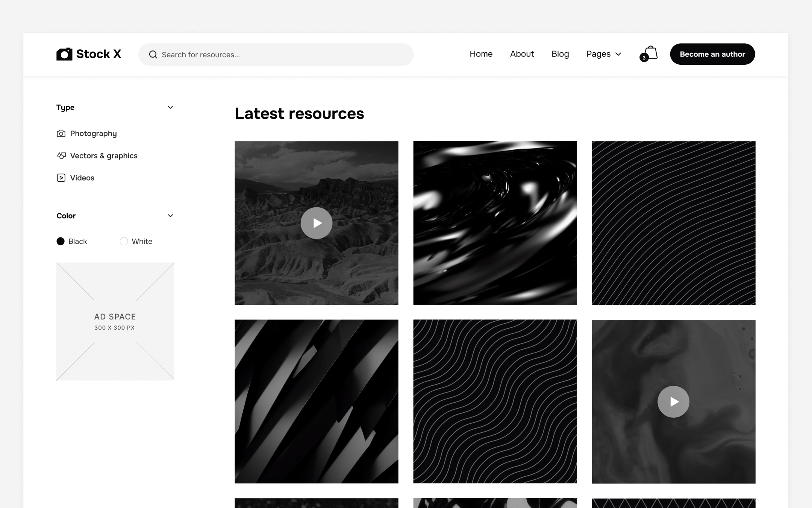Filter by Videos type
The width and height of the screenshot is (812, 508).
82,178
